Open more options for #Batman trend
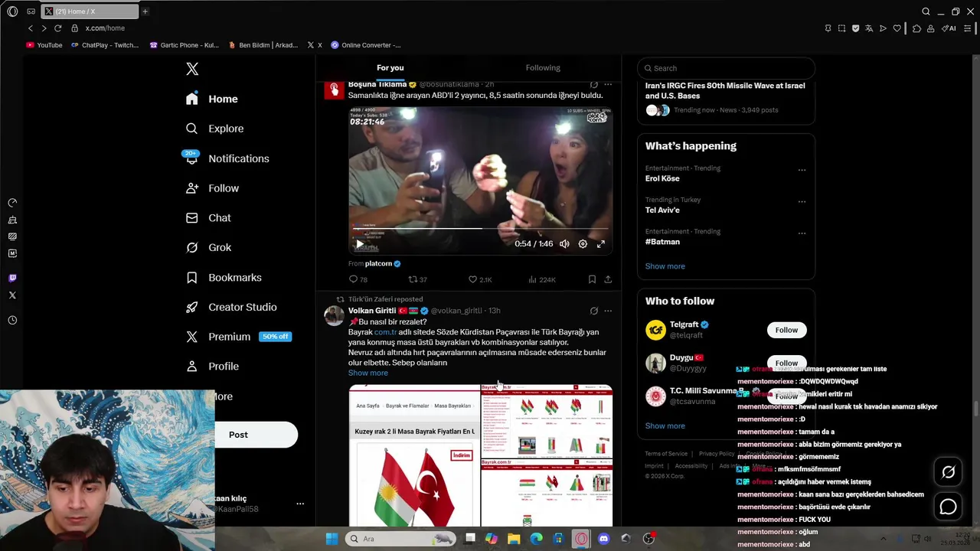Screen dimensions: 980x551 (802, 233)
